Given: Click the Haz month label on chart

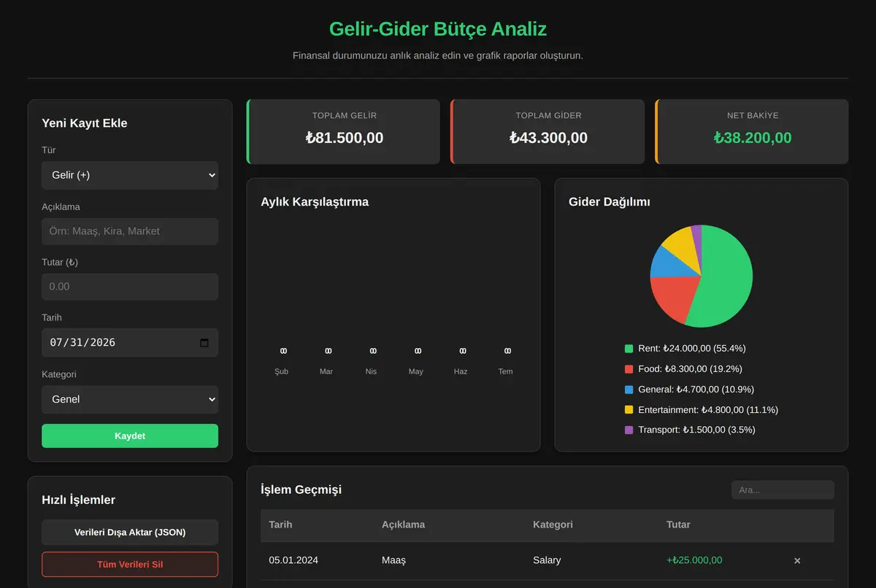Looking at the screenshot, I should point(461,371).
